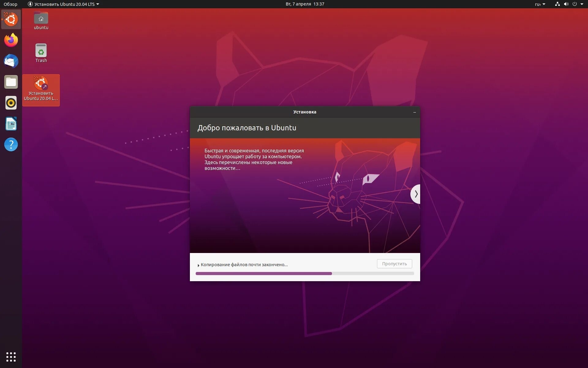Screen dimensions: 588x368
Task: Click the Пропустить skip button
Action: (x=394, y=263)
